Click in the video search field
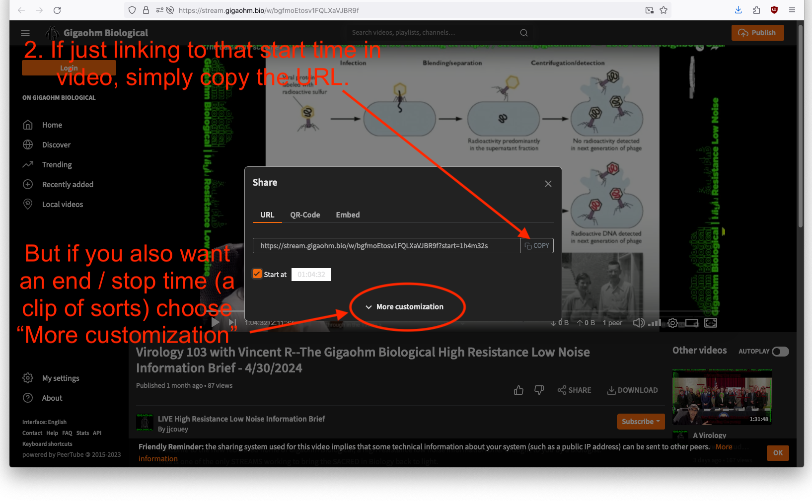This screenshot has width=812, height=504. [x=432, y=33]
